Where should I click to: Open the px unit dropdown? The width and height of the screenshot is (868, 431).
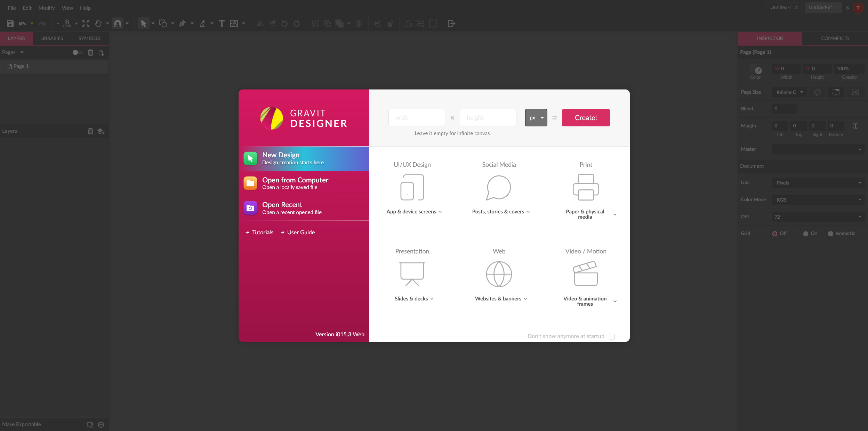tap(536, 118)
